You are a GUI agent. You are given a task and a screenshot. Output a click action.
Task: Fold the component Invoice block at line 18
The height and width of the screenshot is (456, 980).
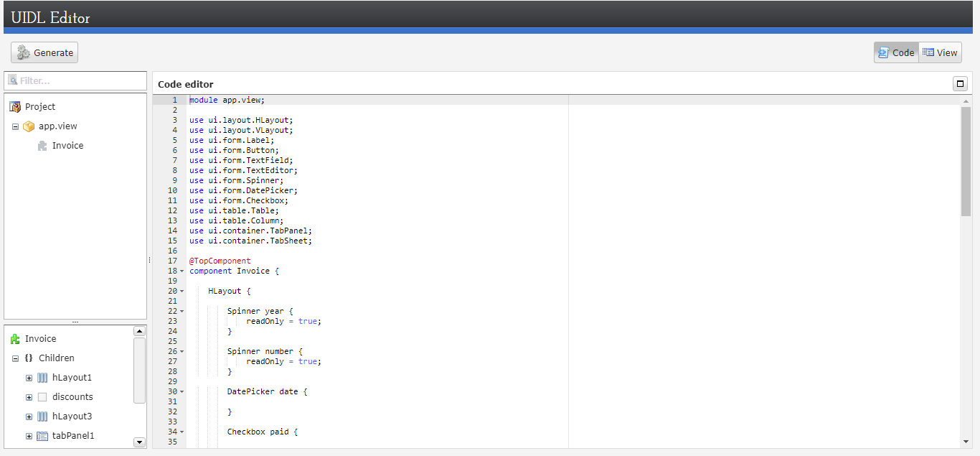pos(182,271)
